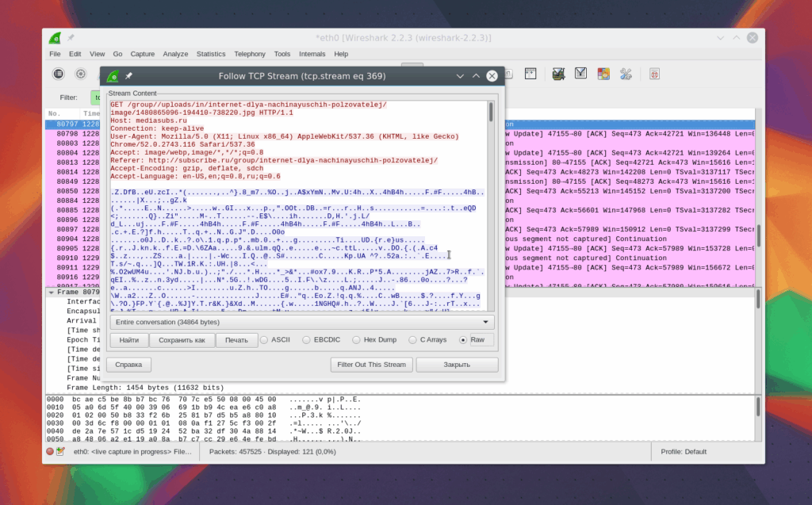Click the red capture status icon in status bar
812x505 pixels.
point(50,452)
